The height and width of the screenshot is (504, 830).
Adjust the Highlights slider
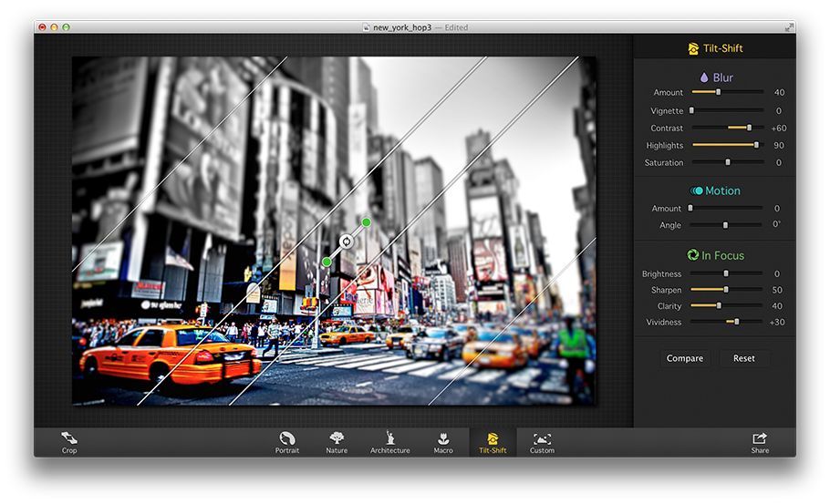tap(755, 145)
